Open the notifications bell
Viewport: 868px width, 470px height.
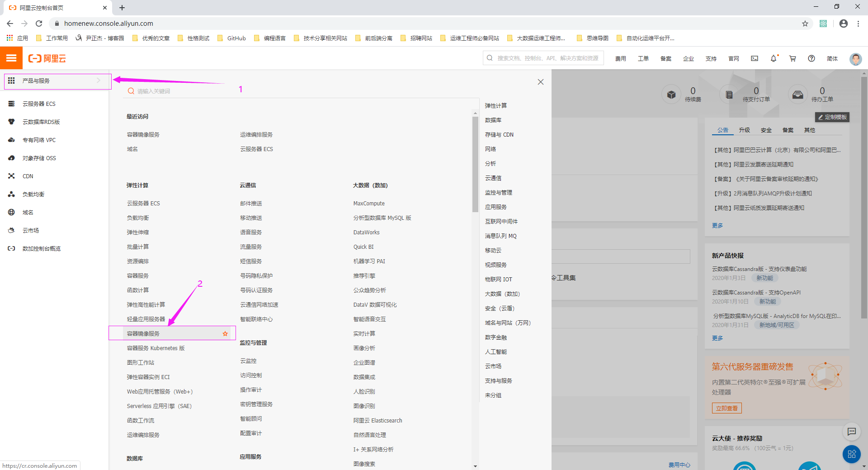[x=774, y=58]
